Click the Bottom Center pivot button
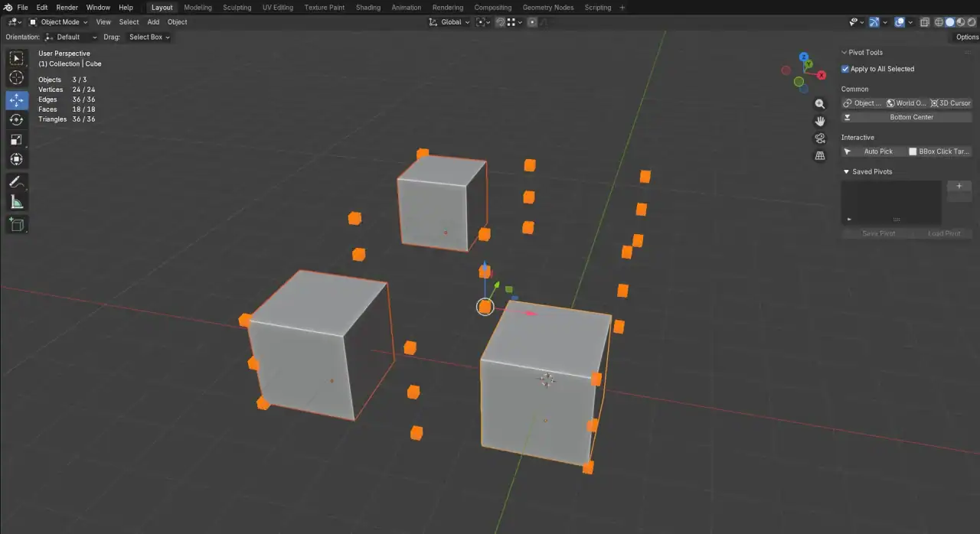Screen dimensions: 980x534 pos(906,118)
